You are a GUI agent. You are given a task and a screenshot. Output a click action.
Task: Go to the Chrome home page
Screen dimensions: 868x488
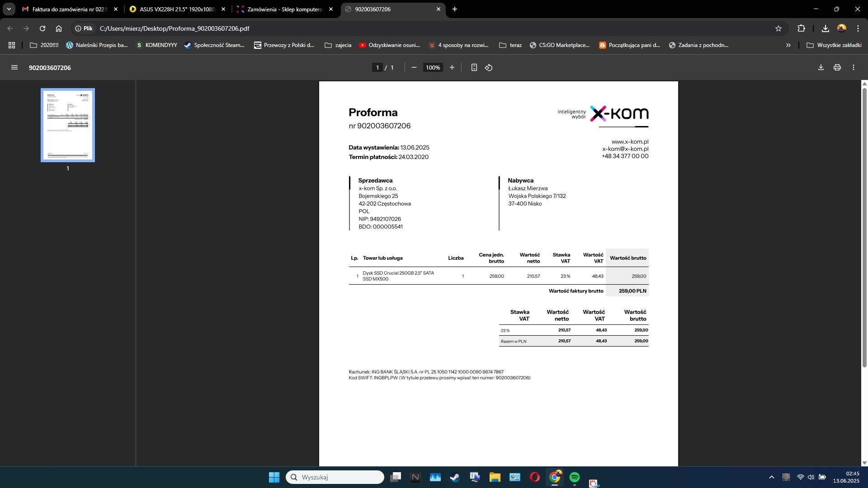click(59, 28)
